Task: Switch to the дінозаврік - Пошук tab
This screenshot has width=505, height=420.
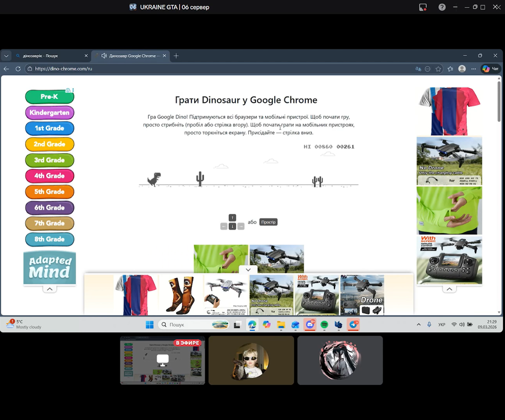Action: pyautogui.click(x=51, y=56)
